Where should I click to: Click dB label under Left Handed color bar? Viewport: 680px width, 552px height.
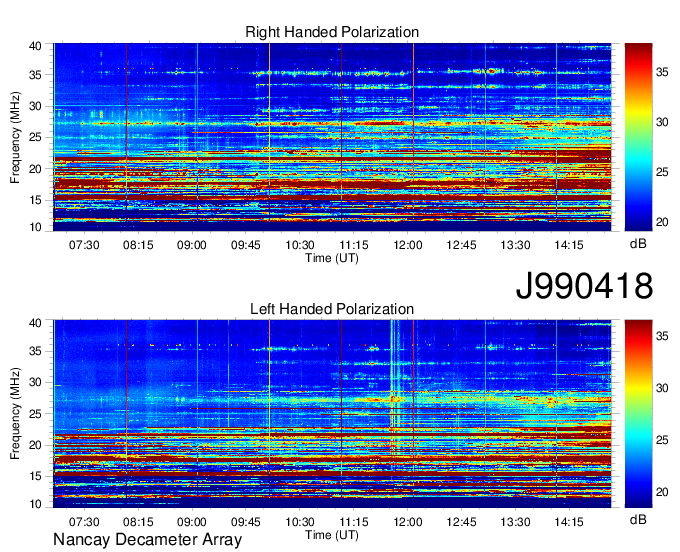tap(638, 519)
